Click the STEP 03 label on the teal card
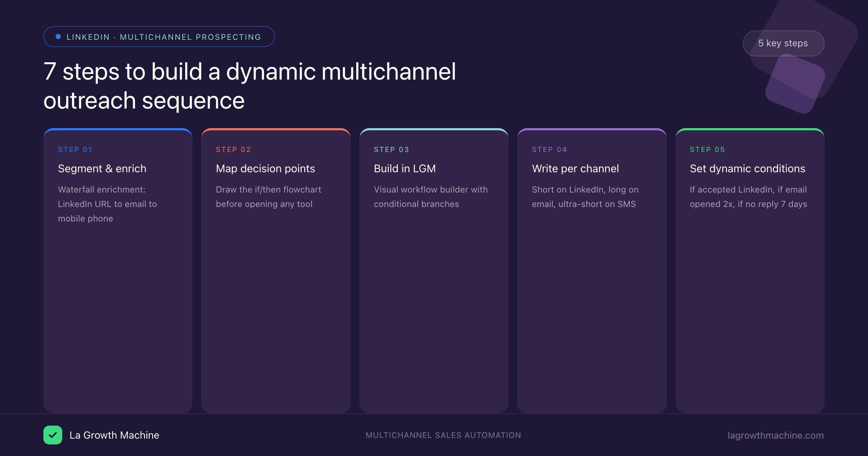 (x=391, y=149)
